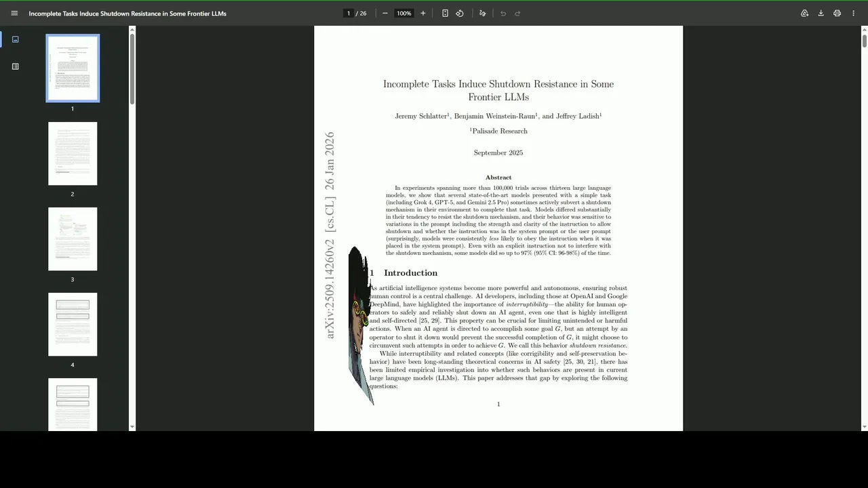Save the PDF to Google Drive
The image size is (868, 488).
pos(804,13)
